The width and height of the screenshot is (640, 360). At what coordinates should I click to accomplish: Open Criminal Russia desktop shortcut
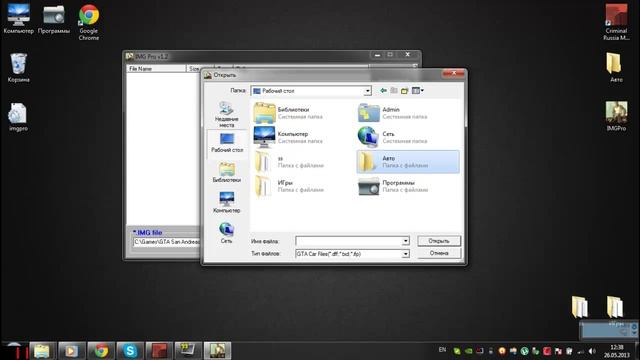tap(616, 22)
